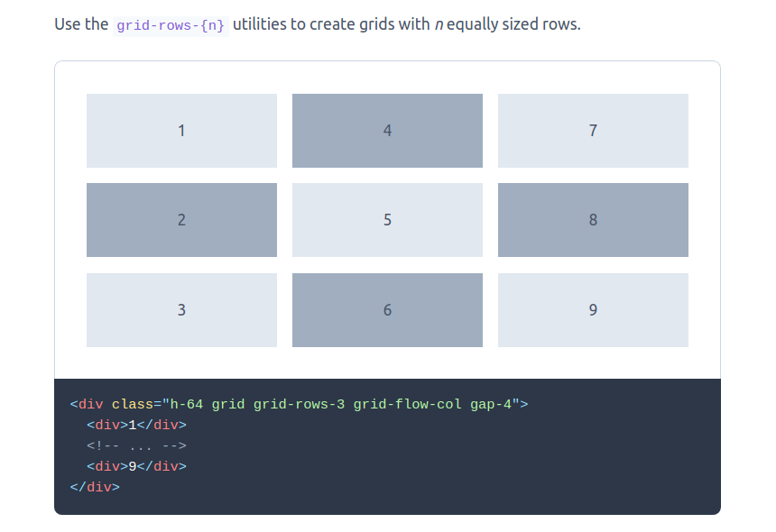Click the <div>1</div> code line
Screen dimensions: 776x532
pyautogui.click(x=136, y=425)
